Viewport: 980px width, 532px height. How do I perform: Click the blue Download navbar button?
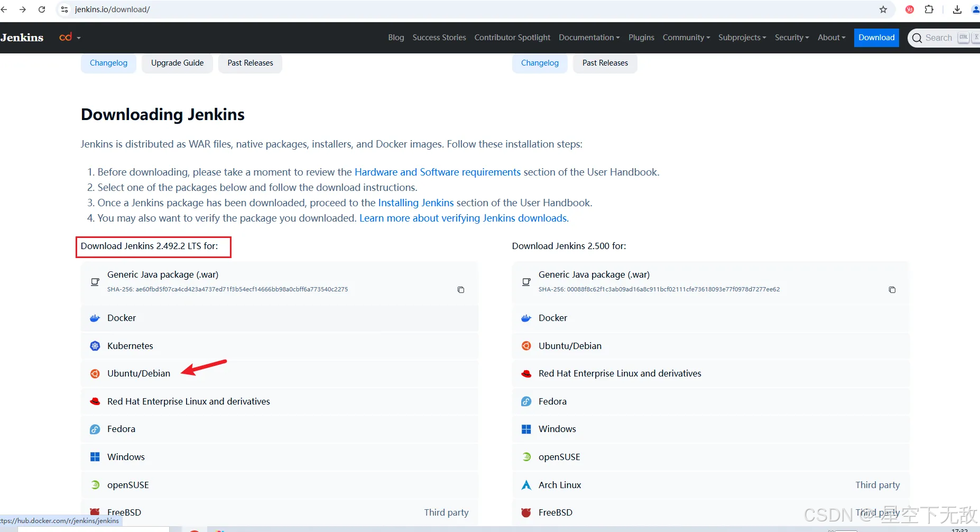(876, 38)
